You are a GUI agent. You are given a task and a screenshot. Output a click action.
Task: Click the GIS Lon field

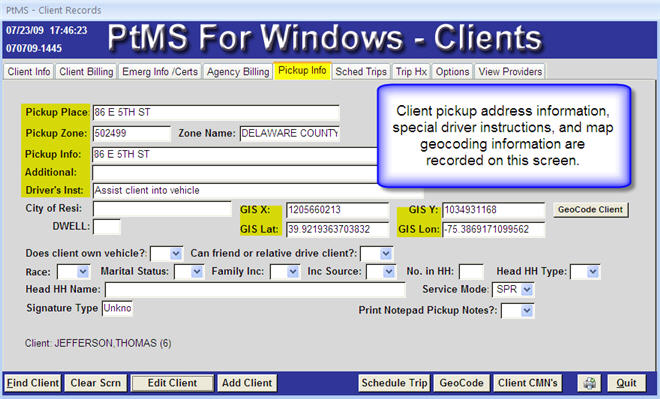[x=493, y=230]
